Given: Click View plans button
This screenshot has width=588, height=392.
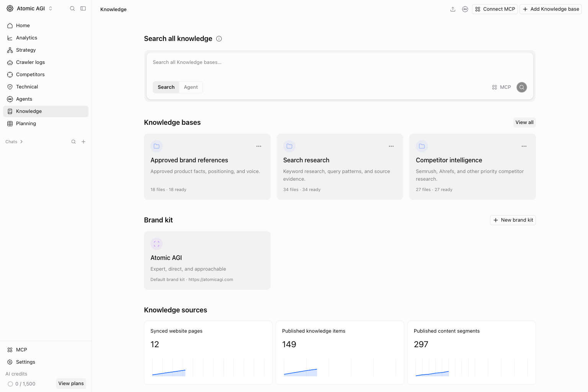Looking at the screenshot, I should pos(71,384).
